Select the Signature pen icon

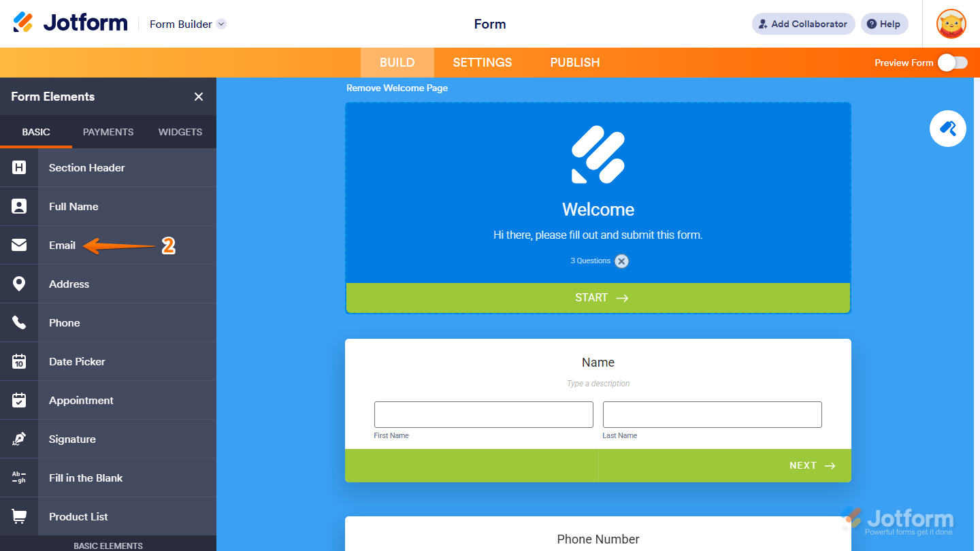(19, 439)
